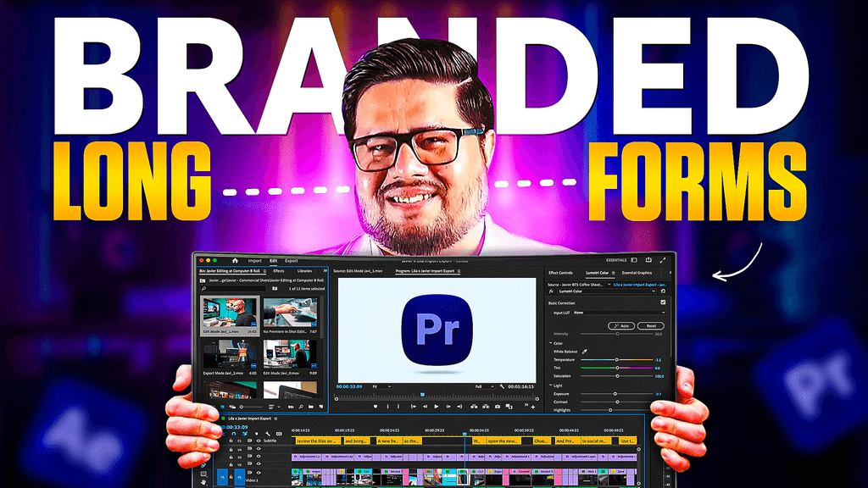The height and width of the screenshot is (488, 868).
Task: Toggle V4 track output eye
Action: click(x=259, y=449)
